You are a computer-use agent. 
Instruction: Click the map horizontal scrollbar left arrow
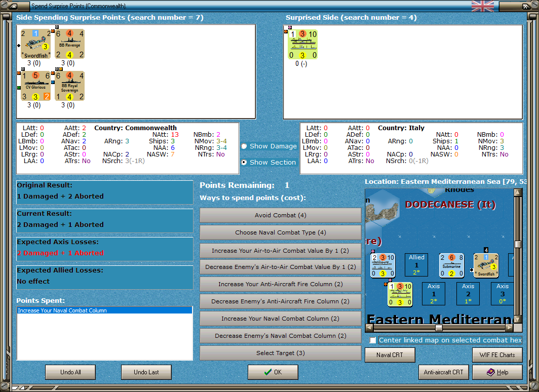click(x=369, y=328)
